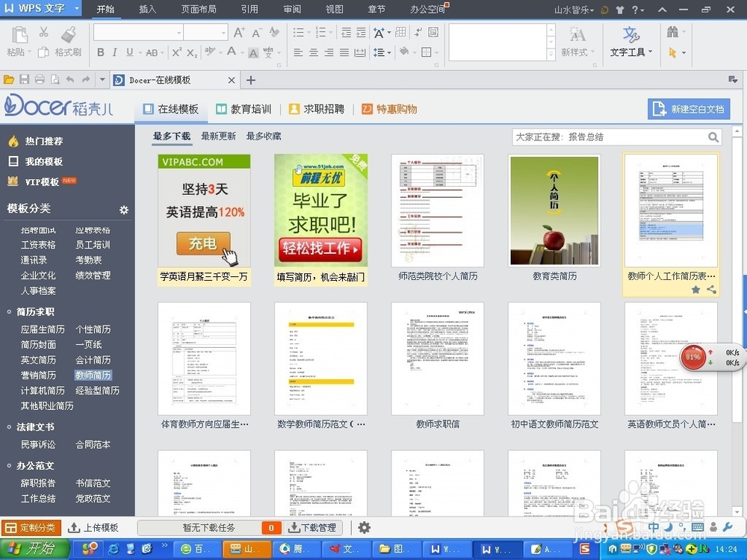The image size is (747, 560).
Task: Click the redo arrow icon
Action: 86,80
